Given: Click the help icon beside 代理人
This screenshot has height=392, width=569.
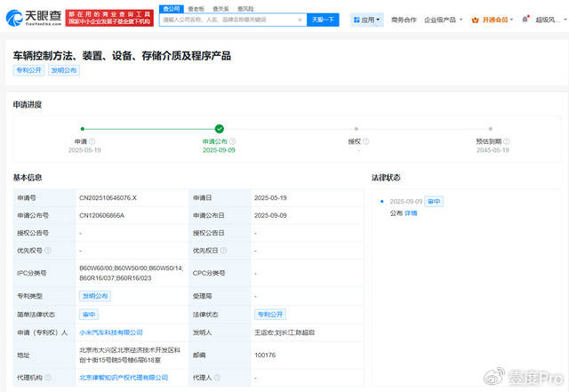Looking at the screenshot, I should coord(217,378).
